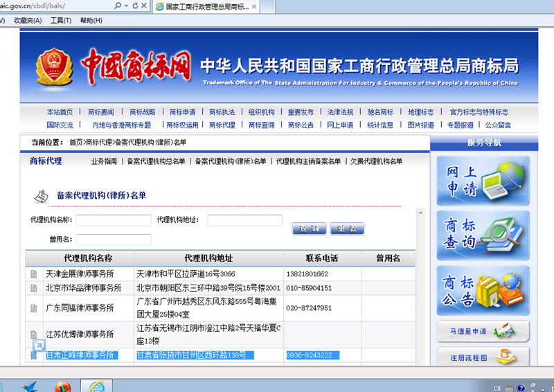Refresh the page with the reload icon
Image resolution: width=554 pixels, height=392 pixels.
click(x=135, y=6)
